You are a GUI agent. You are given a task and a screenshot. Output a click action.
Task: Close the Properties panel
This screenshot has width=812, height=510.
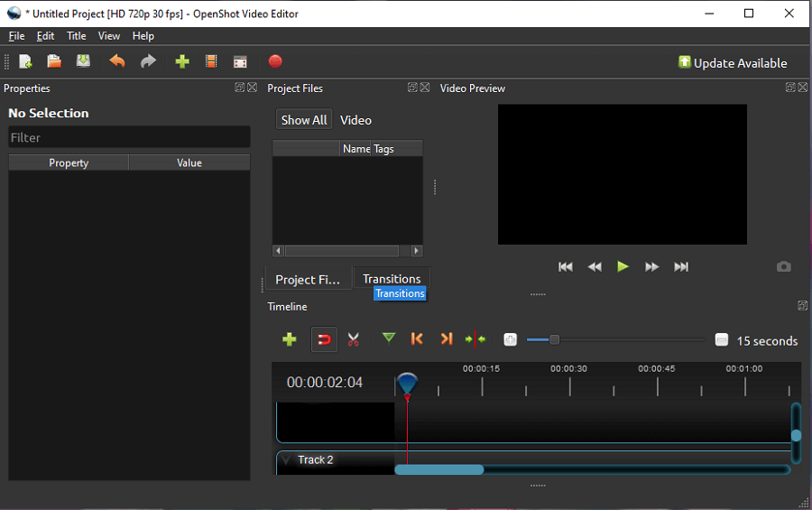coord(253,87)
